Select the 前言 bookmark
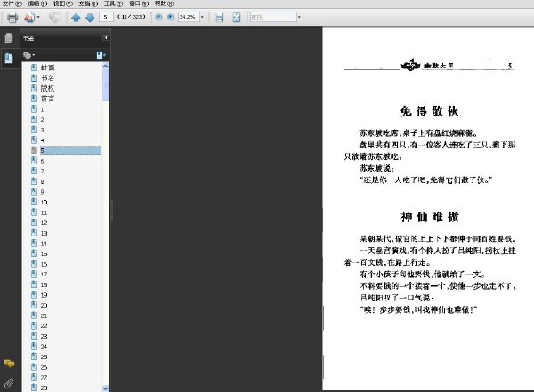This screenshot has width=534, height=392. (x=47, y=99)
